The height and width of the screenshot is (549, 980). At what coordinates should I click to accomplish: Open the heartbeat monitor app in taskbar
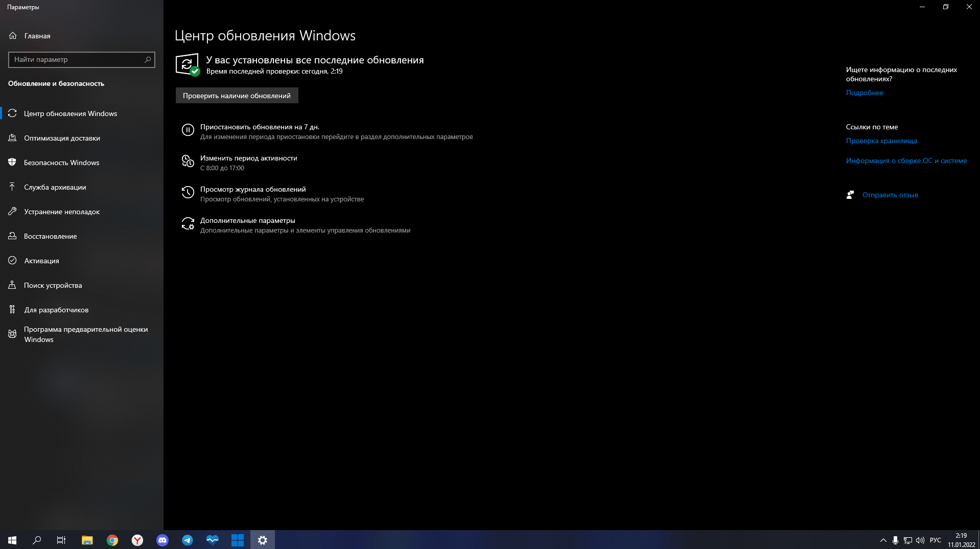(213, 540)
